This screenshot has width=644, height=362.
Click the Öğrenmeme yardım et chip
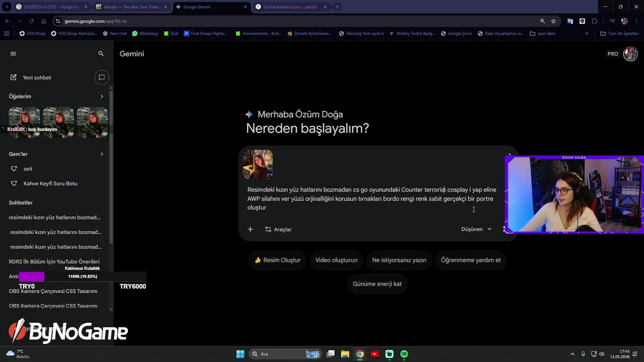click(470, 260)
